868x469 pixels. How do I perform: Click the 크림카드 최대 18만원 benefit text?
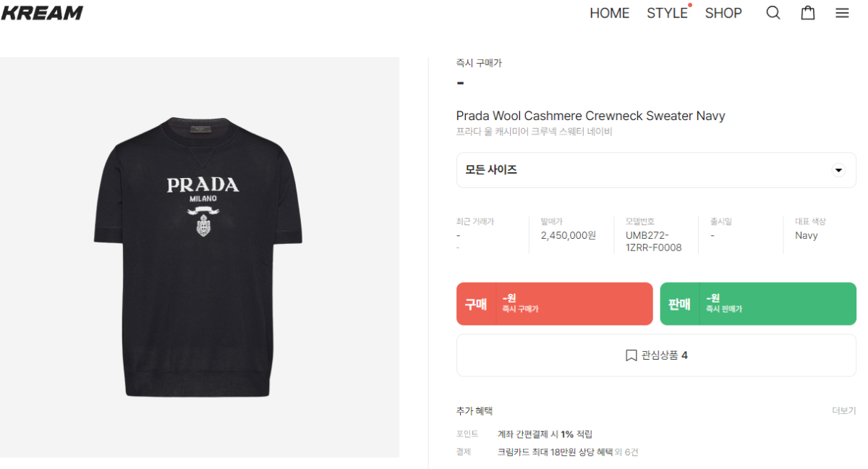(554, 452)
